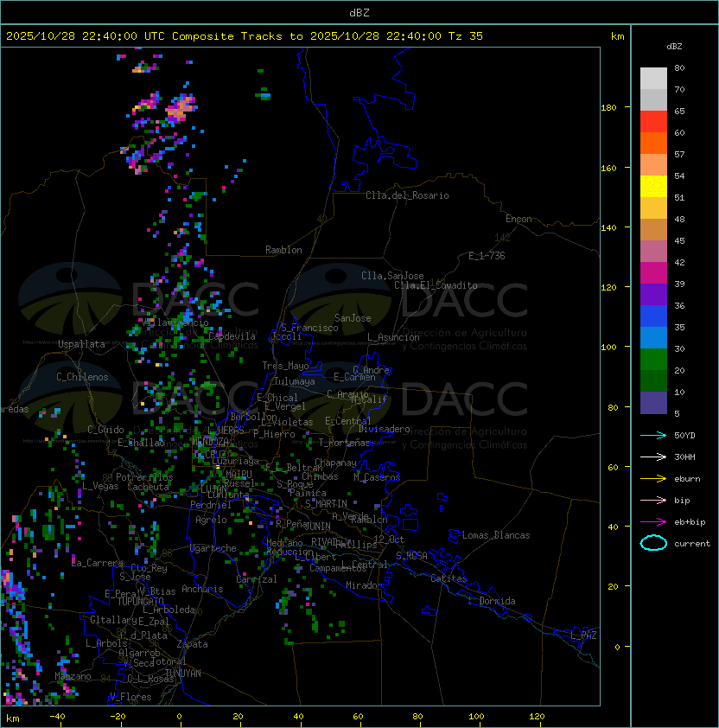
Task: Pick the orange 57–60 dBZ color swatch
Action: (x=653, y=144)
